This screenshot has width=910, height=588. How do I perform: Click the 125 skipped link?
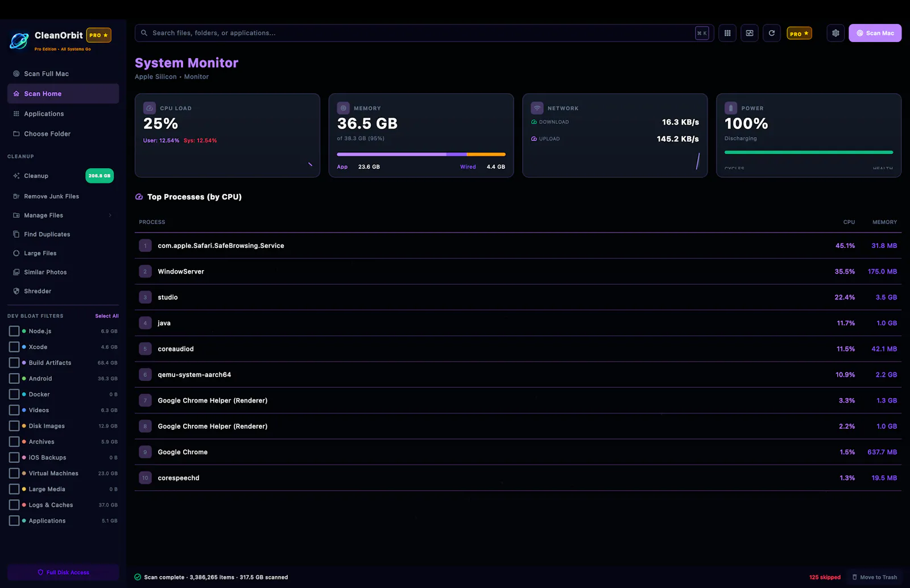point(825,577)
